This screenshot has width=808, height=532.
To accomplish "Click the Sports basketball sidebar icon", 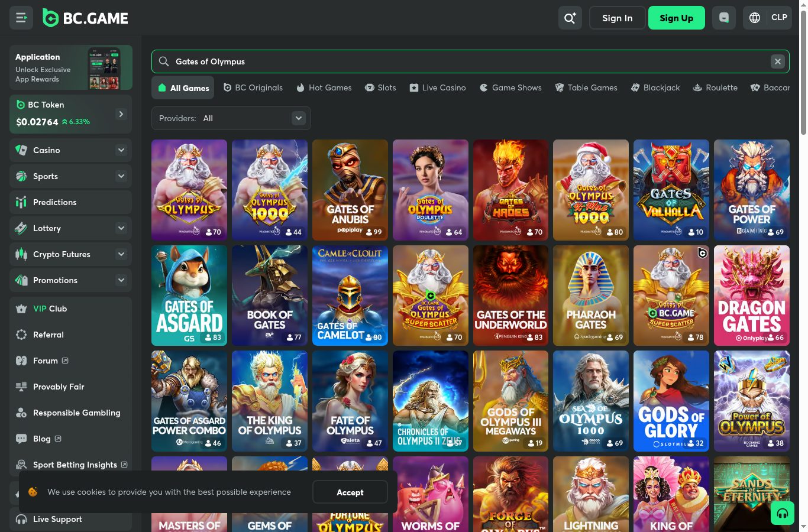I will [x=21, y=176].
